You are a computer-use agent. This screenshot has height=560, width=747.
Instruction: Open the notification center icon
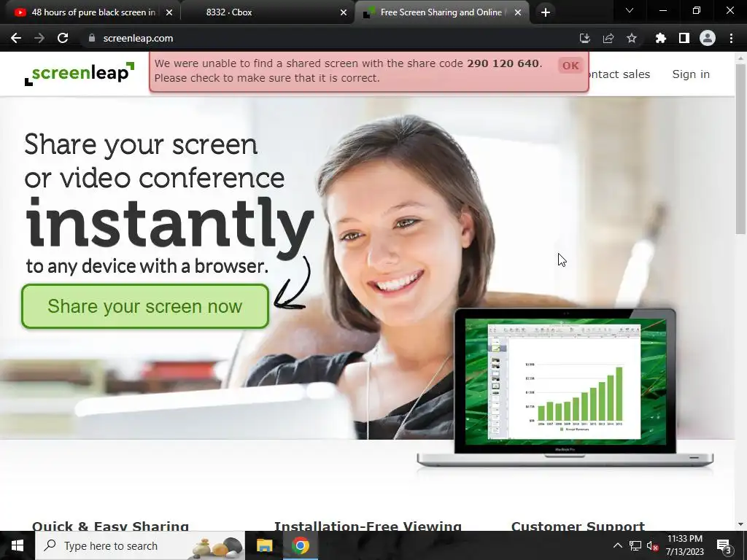click(x=724, y=545)
